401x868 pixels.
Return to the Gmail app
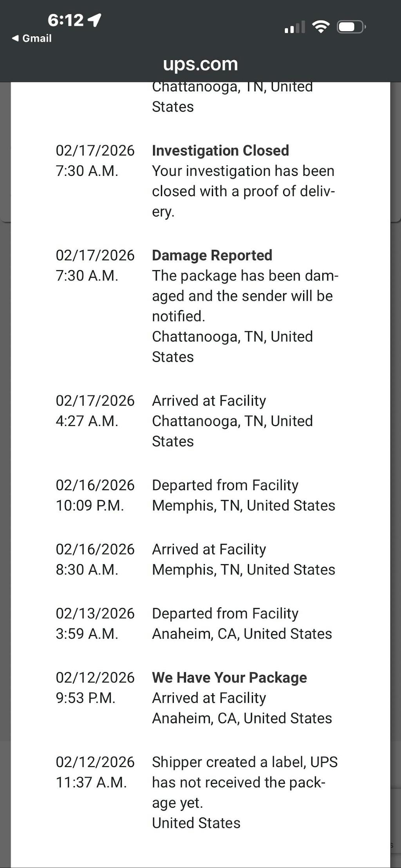click(37, 38)
